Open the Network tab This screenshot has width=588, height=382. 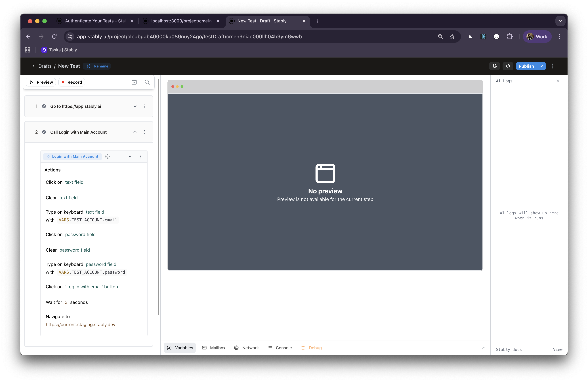click(246, 348)
